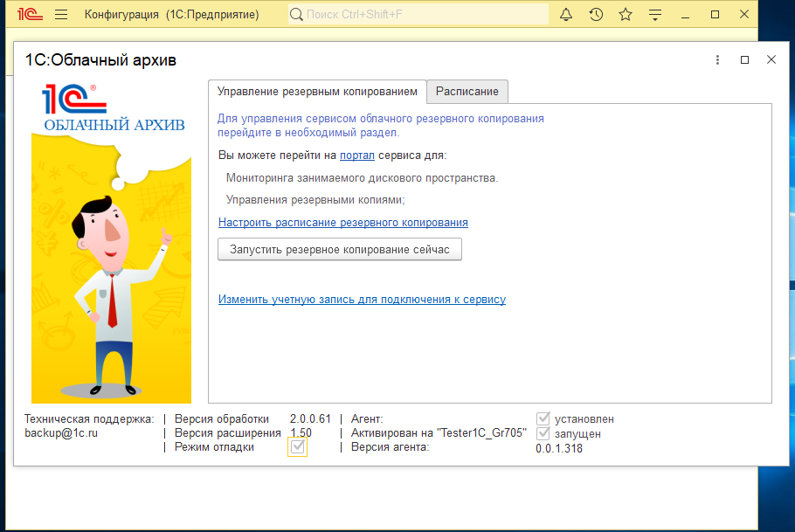The image size is (795, 532).
Task: Open Настроить расписание резервного копирования link
Action: (x=343, y=222)
